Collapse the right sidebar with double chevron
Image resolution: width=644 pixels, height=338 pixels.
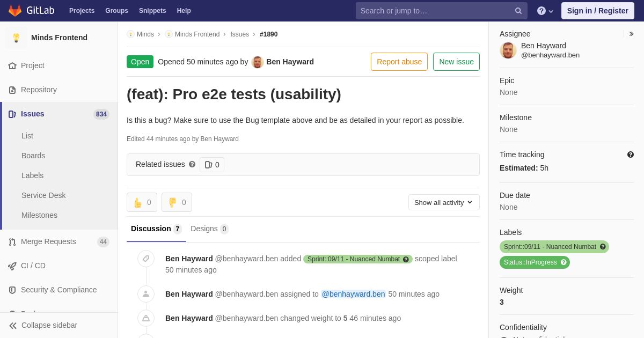pos(631,34)
